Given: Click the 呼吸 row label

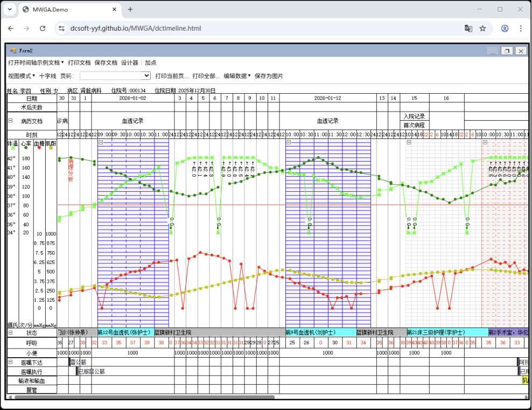Looking at the screenshot, I should [x=32, y=343].
